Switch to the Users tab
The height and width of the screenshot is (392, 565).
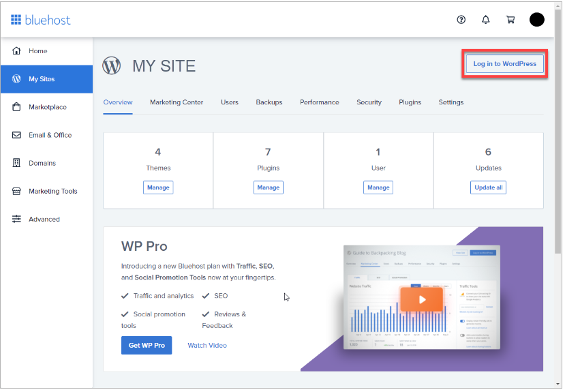point(230,102)
